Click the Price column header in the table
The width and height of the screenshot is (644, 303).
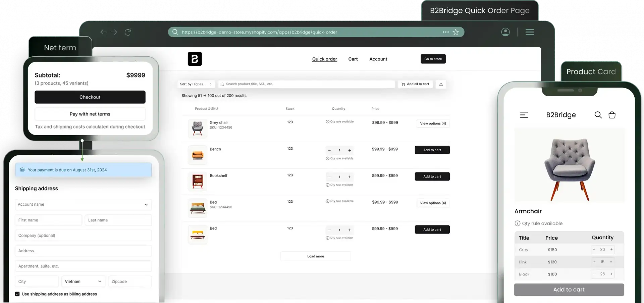coord(375,109)
